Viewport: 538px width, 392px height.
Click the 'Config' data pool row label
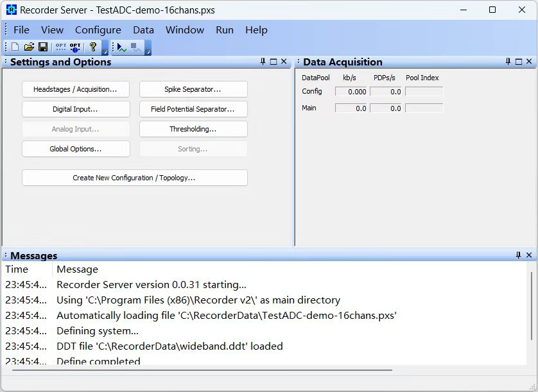point(312,92)
